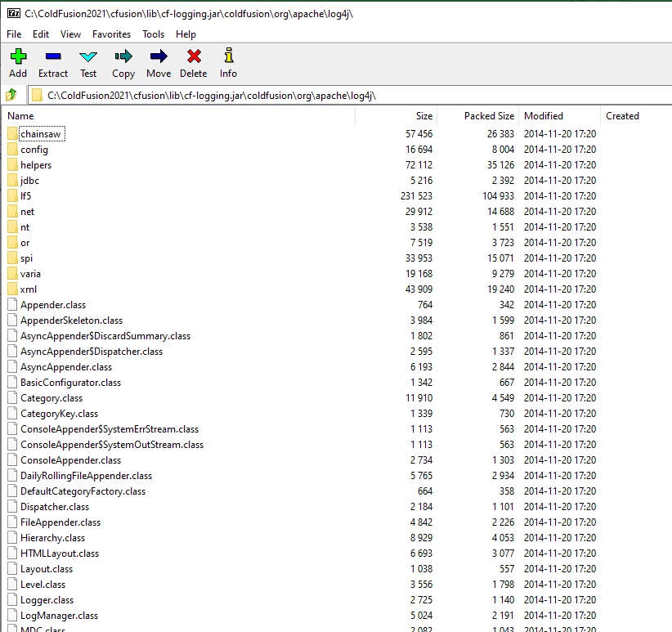Click the chainsaw folder icon
Viewport: 672px width, 632px height.
[12, 134]
